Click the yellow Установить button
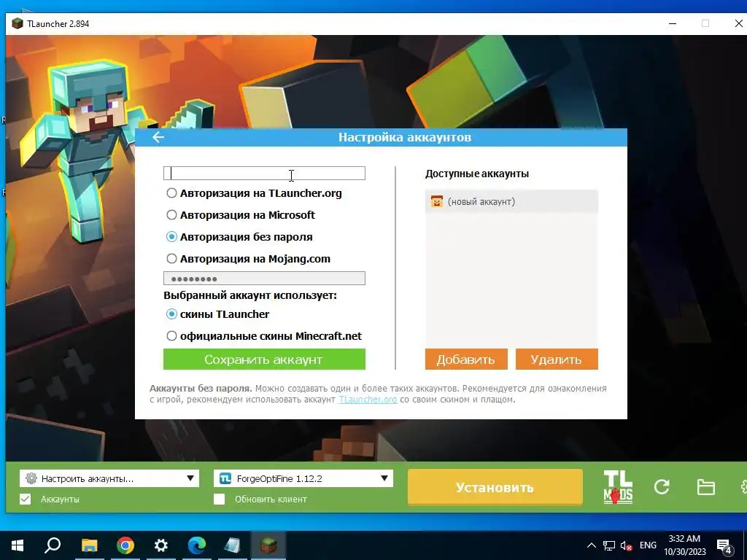747x560 pixels. (495, 487)
